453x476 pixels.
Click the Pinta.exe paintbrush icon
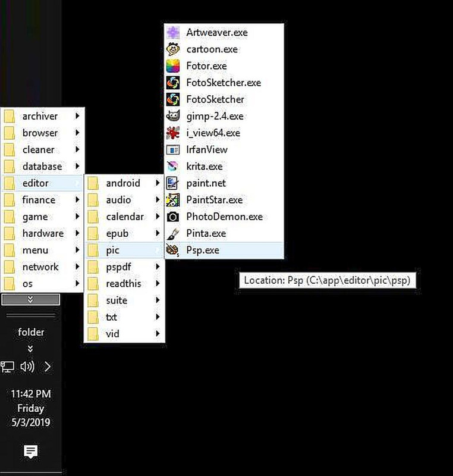pyautogui.click(x=173, y=233)
